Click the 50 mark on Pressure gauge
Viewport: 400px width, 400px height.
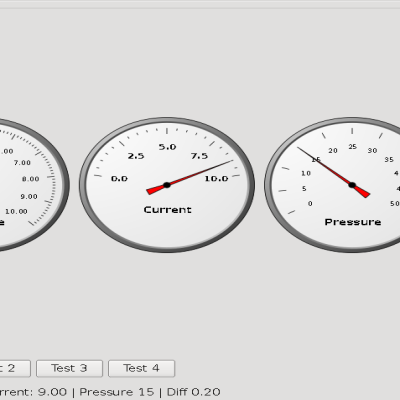(395, 204)
